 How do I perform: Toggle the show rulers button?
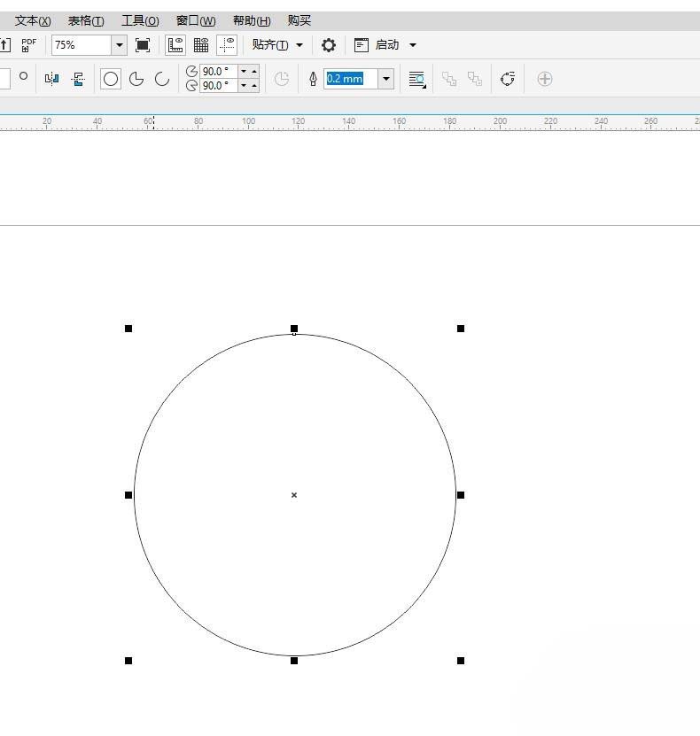175,45
